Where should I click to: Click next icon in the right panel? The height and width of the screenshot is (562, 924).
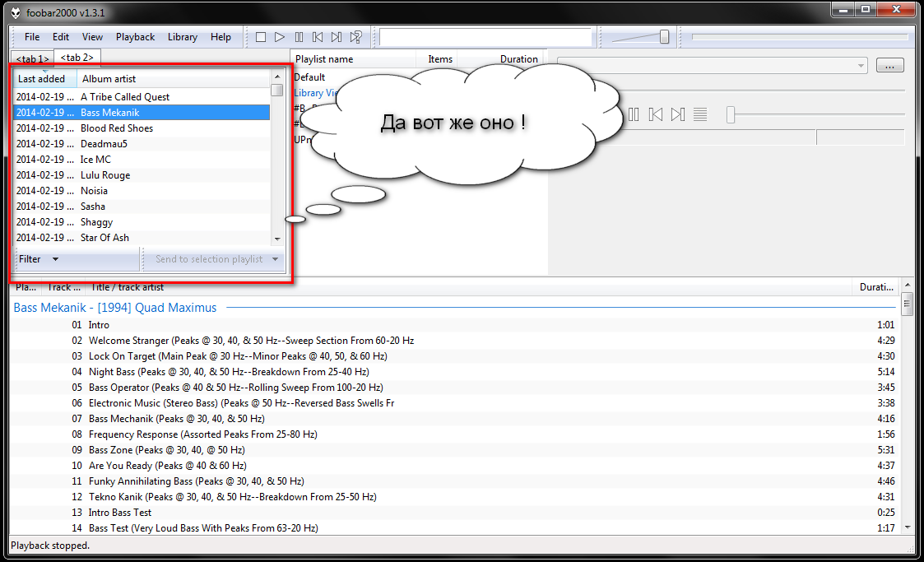click(678, 114)
